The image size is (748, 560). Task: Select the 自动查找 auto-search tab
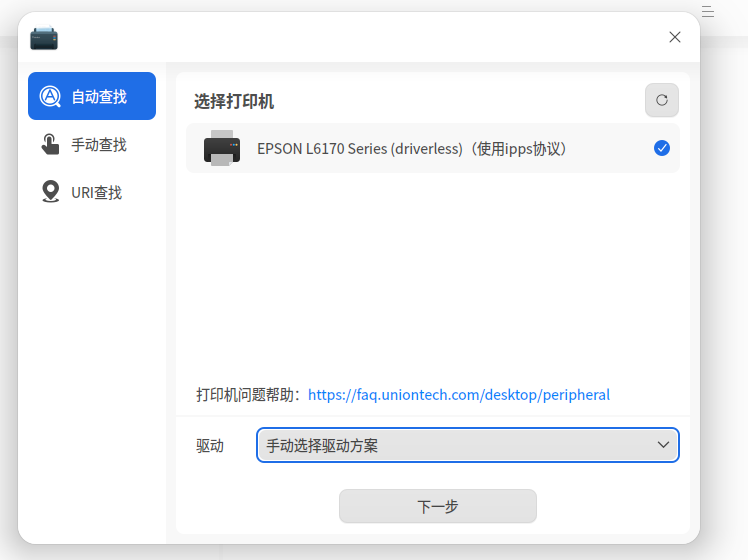(92, 96)
